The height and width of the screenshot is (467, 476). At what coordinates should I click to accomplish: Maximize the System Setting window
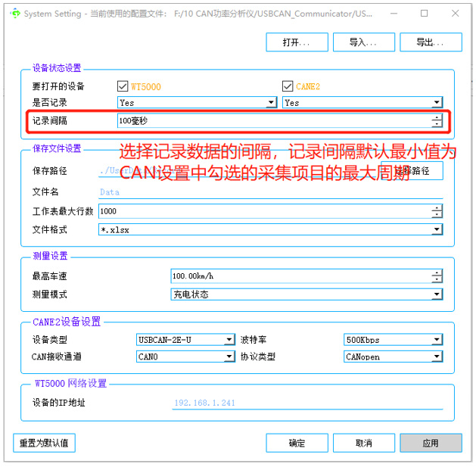(x=424, y=14)
